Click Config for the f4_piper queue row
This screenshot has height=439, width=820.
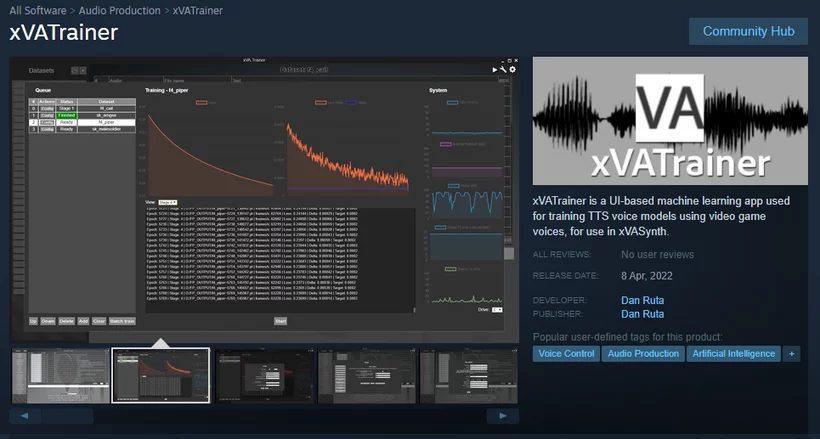click(47, 122)
